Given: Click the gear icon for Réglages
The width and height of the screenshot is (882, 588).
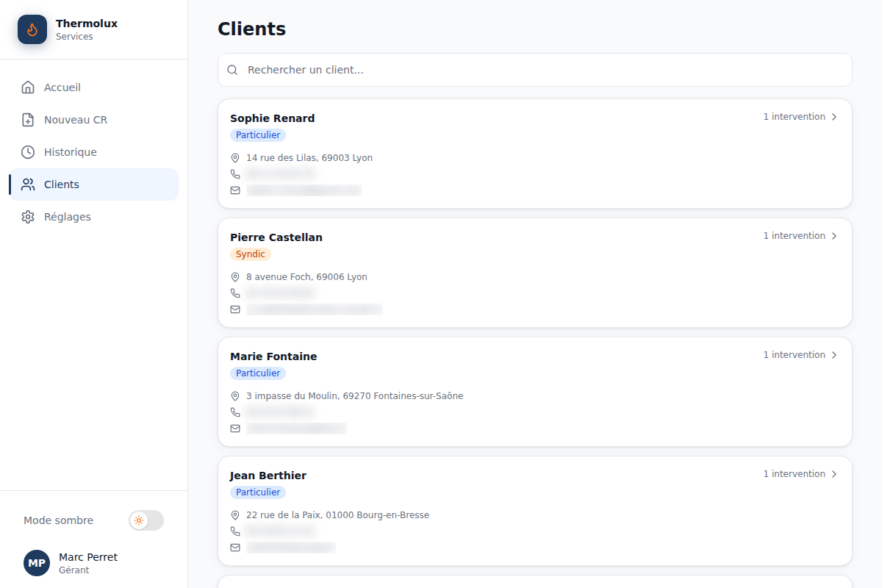Looking at the screenshot, I should click(x=28, y=217).
